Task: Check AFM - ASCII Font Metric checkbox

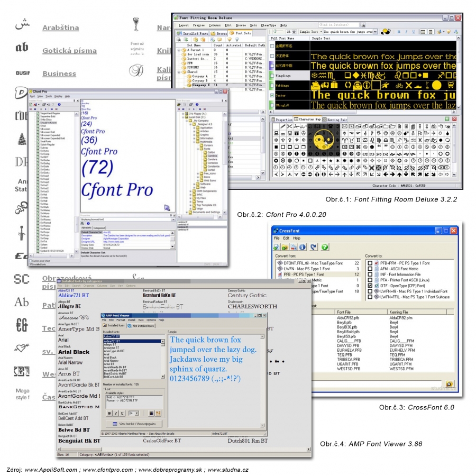Action: pos(370,269)
